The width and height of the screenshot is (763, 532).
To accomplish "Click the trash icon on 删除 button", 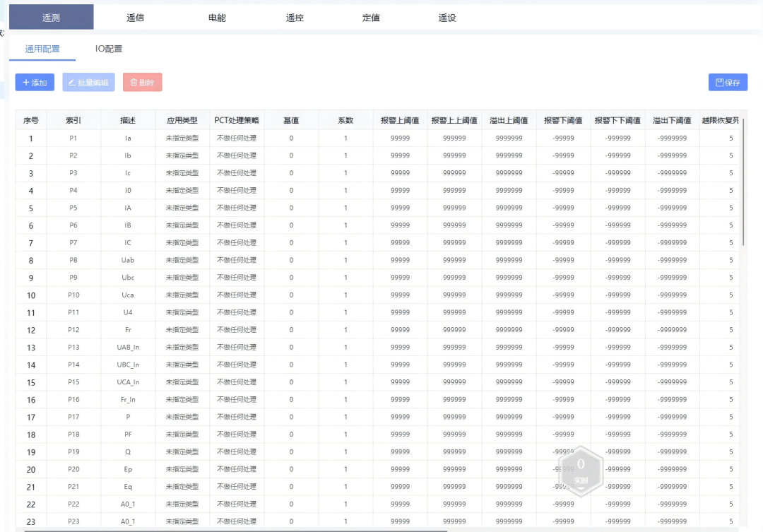I will pyautogui.click(x=135, y=82).
